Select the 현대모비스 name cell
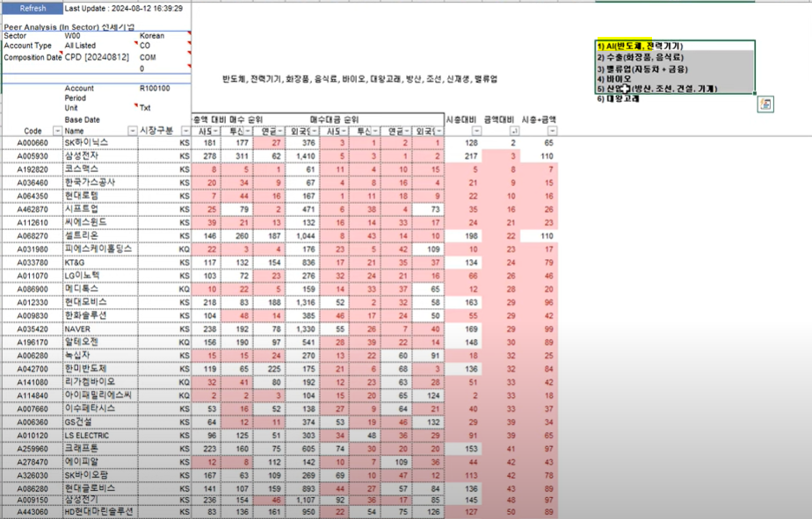The width and height of the screenshot is (812, 519). [x=100, y=302]
